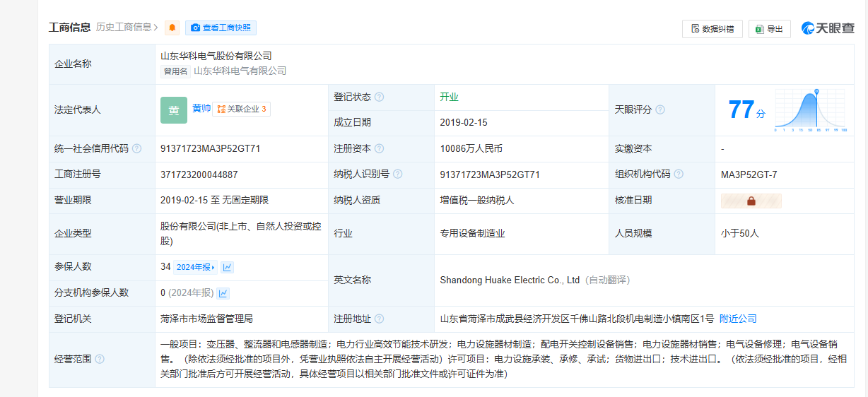Click English name Shandong Huake Electric Co., Ltd

510,280
